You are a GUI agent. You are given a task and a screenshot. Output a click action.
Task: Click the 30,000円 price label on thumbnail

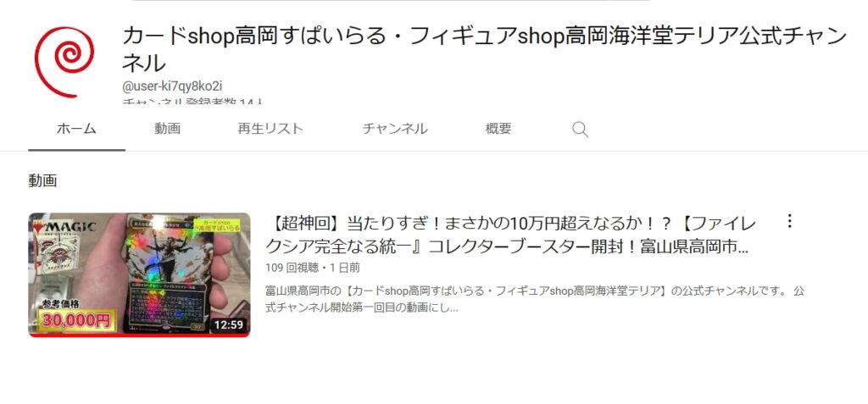point(75,320)
